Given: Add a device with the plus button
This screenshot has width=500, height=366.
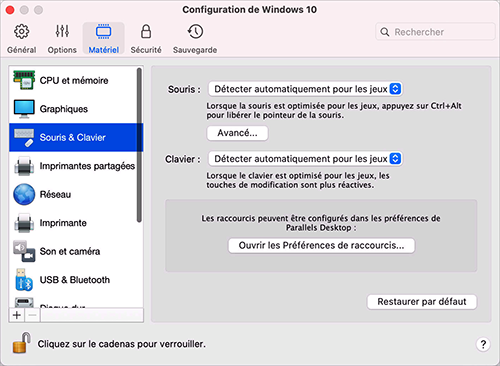Looking at the screenshot, I should [17, 315].
